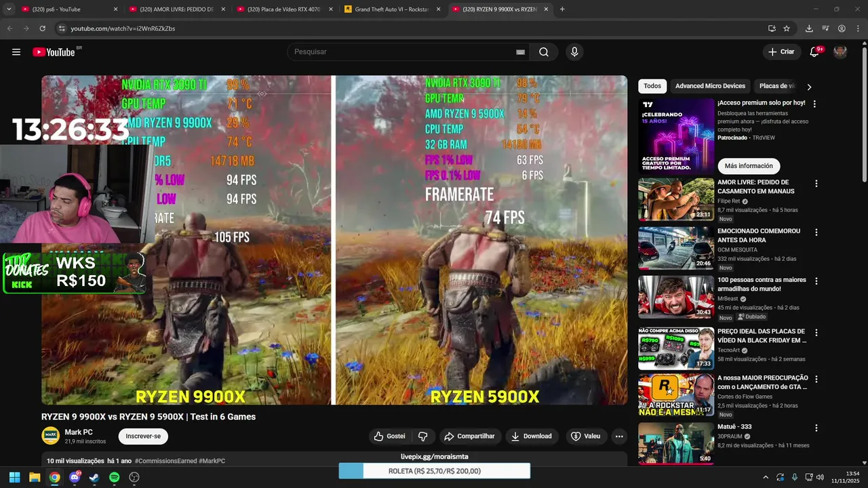
Task: Open options for MrBeast 100 pessoas video
Action: [816, 281]
